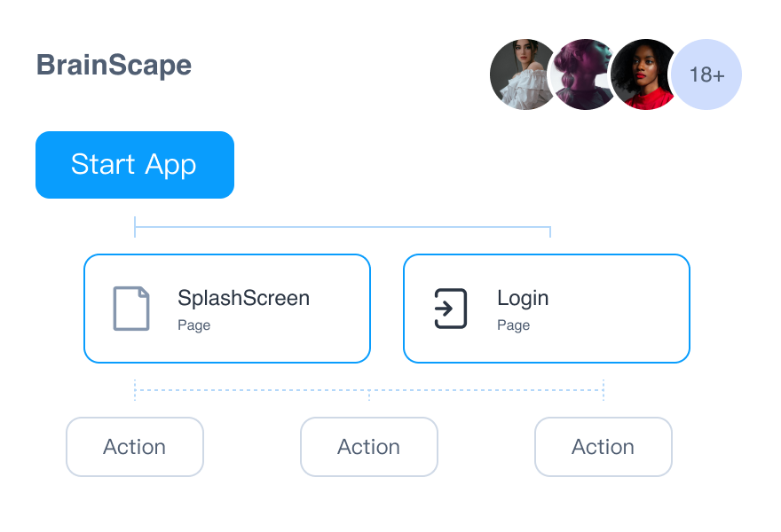Click the center tick of the dashed connector

[x=369, y=394]
